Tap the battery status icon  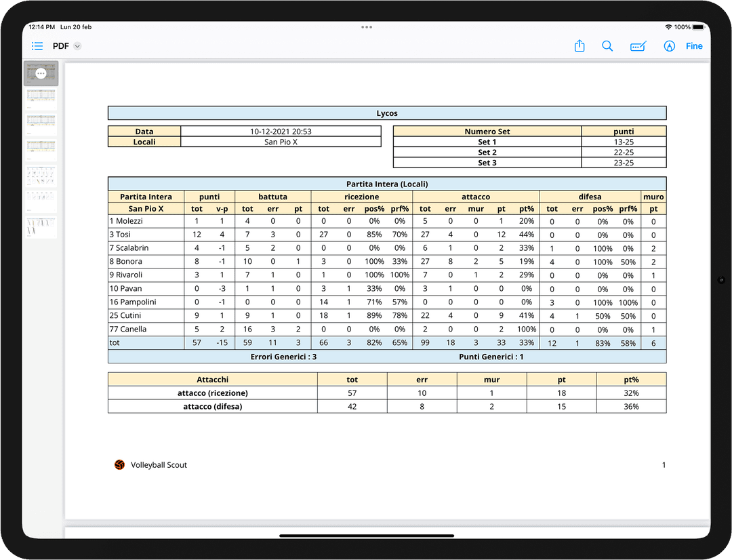[698, 27]
